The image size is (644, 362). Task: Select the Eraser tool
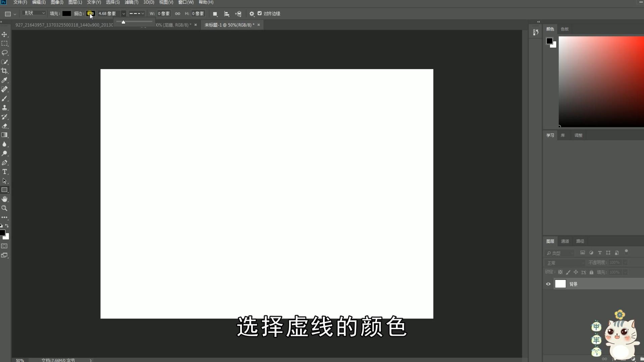pyautogui.click(x=4, y=126)
